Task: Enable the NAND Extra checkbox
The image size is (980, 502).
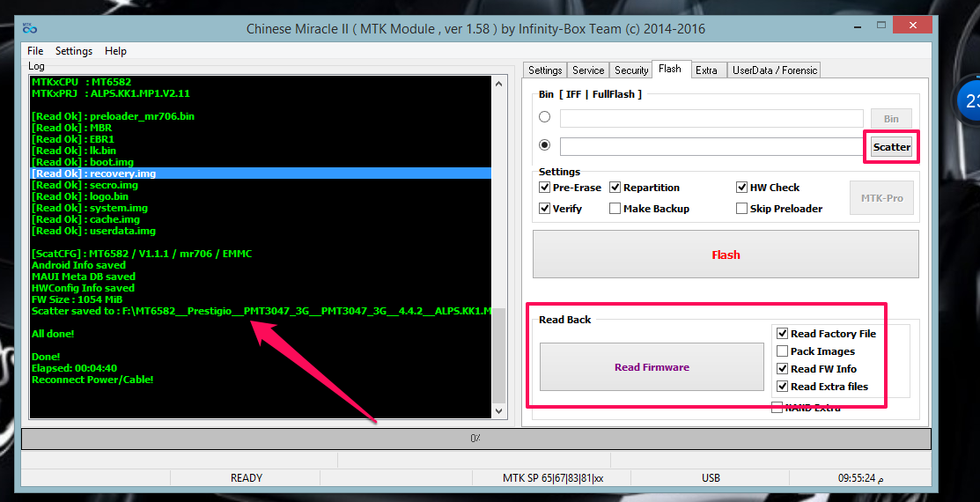Action: [777, 408]
